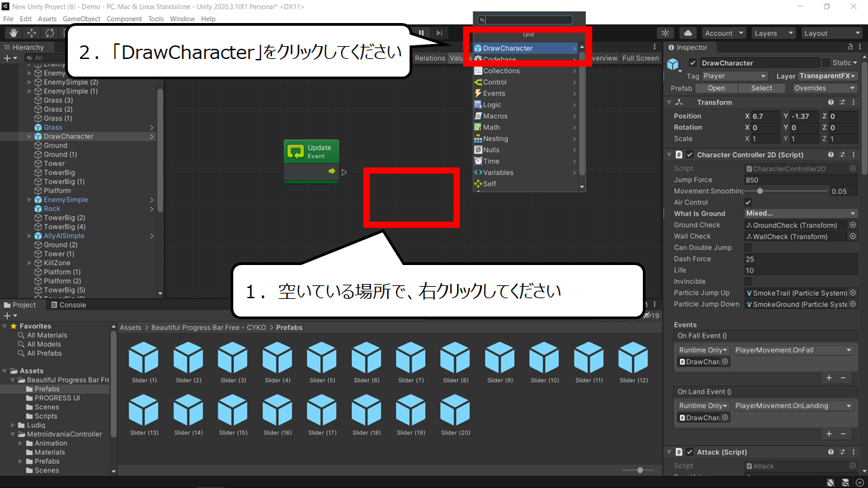Click the prefab Open button

click(x=716, y=88)
